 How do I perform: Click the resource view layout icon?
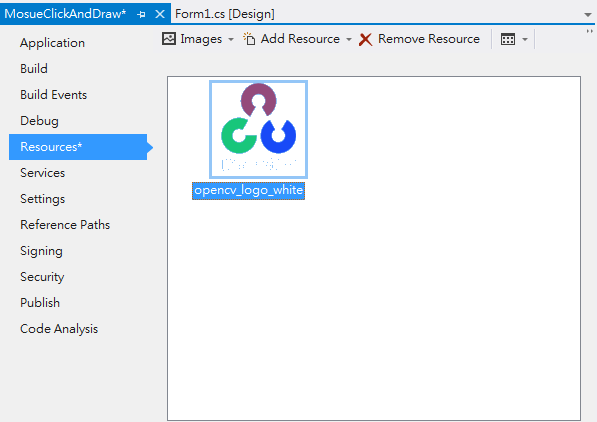pyautogui.click(x=508, y=39)
